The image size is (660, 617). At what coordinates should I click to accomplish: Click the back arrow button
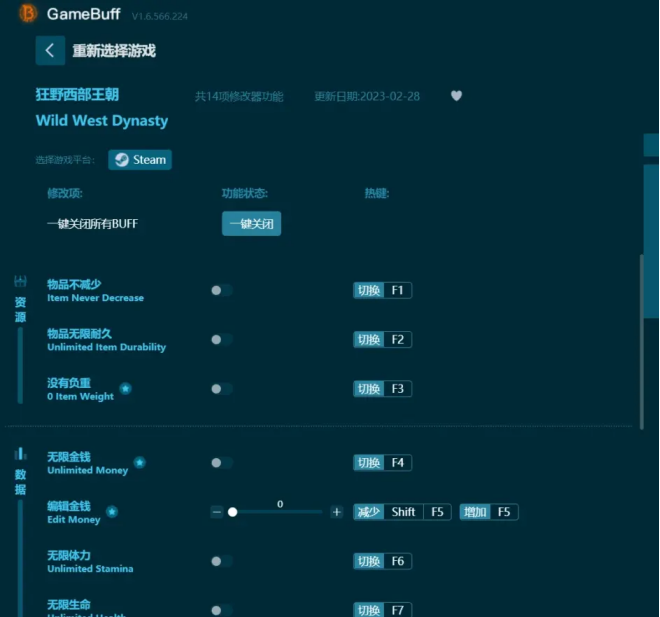pos(50,51)
